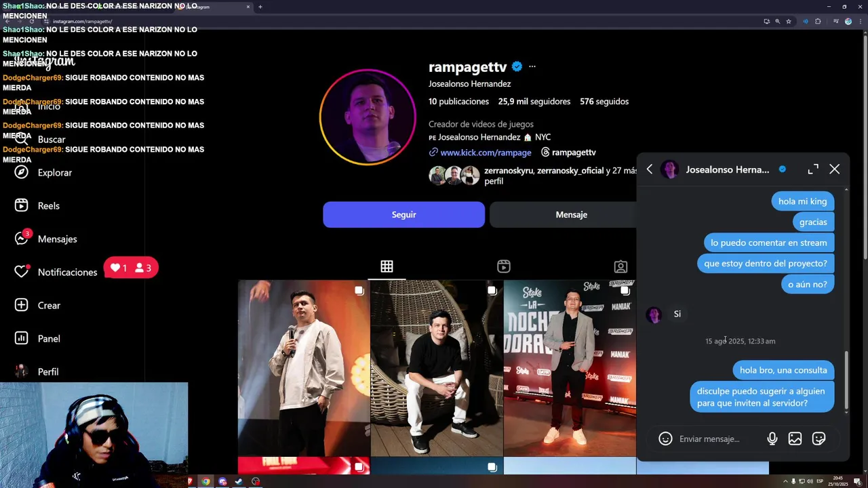
Task: Switch to the posts grid tab
Action: click(x=387, y=266)
